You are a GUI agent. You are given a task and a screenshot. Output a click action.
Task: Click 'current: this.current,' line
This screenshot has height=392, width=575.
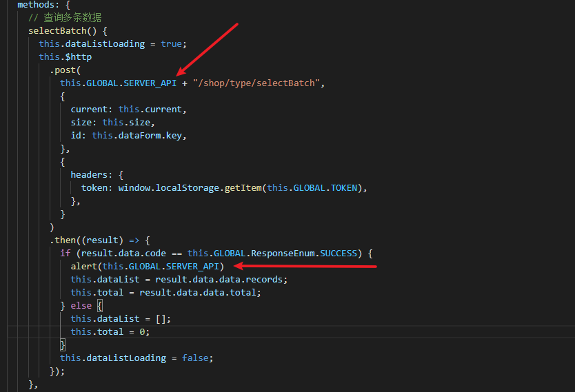(x=129, y=110)
